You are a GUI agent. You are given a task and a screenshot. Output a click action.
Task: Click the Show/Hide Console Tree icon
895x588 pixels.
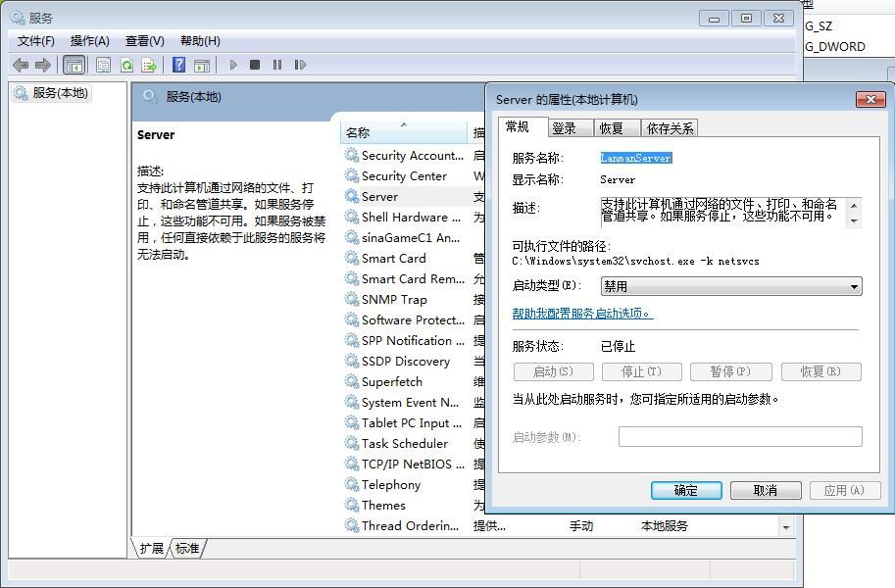pos(74,64)
